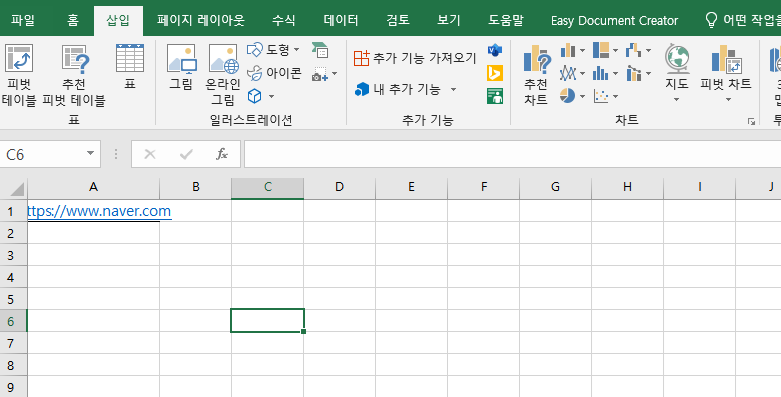Switch to the Page Layout (페이지 레이아웃) tab
Image resolution: width=781 pixels, height=397 pixels.
[201, 20]
